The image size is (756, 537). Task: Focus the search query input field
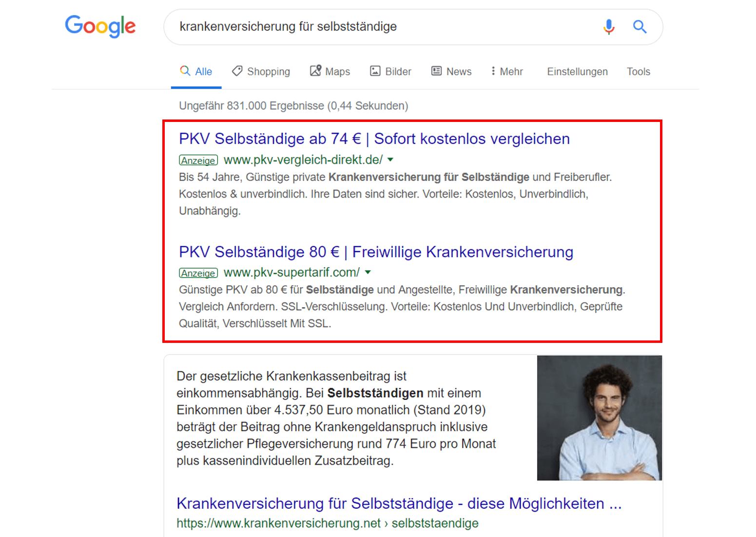(380, 27)
